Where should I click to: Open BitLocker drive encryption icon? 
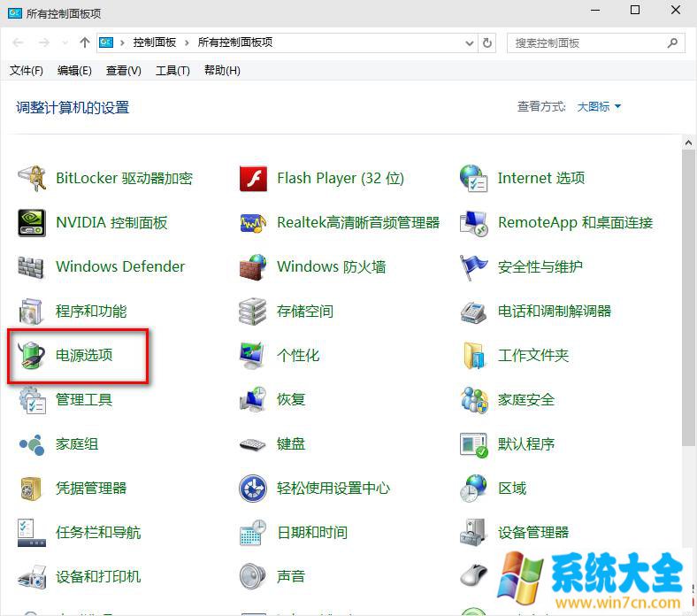click(x=32, y=179)
